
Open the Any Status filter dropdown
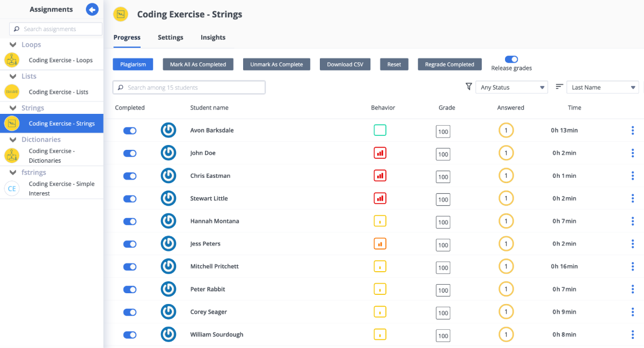click(x=511, y=88)
